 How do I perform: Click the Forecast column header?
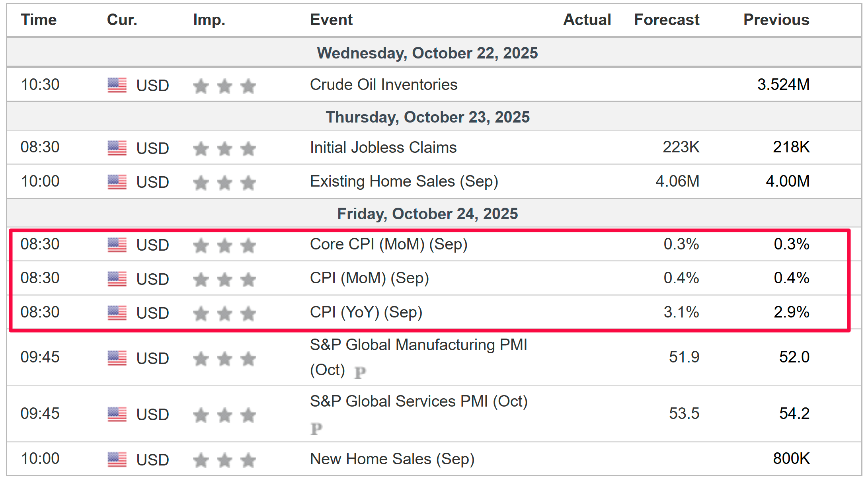pos(666,20)
